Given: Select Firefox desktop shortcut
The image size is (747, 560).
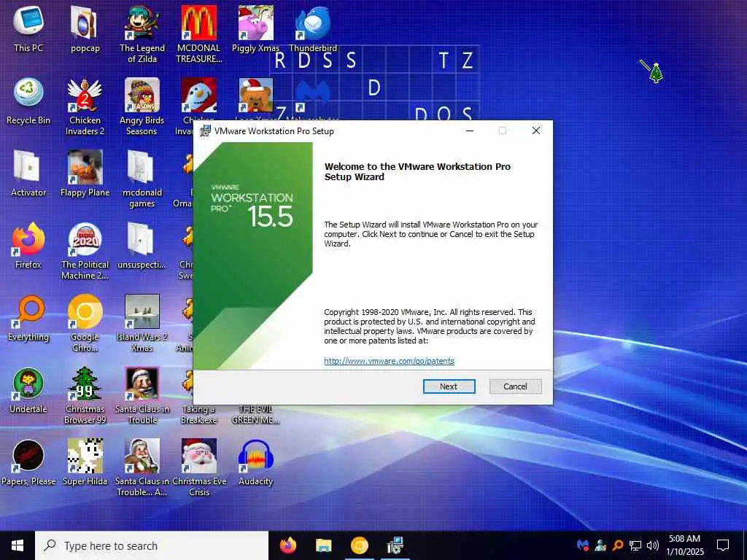Looking at the screenshot, I should click(x=28, y=246).
